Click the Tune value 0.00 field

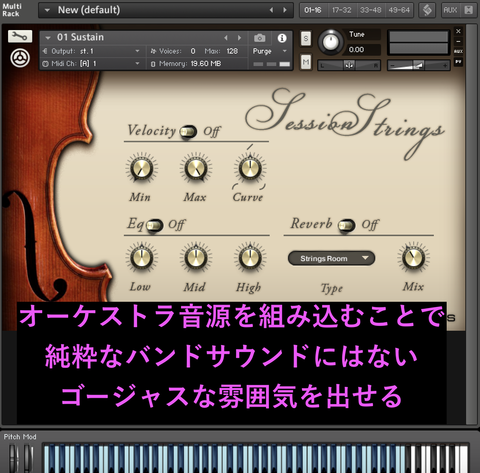[363, 50]
